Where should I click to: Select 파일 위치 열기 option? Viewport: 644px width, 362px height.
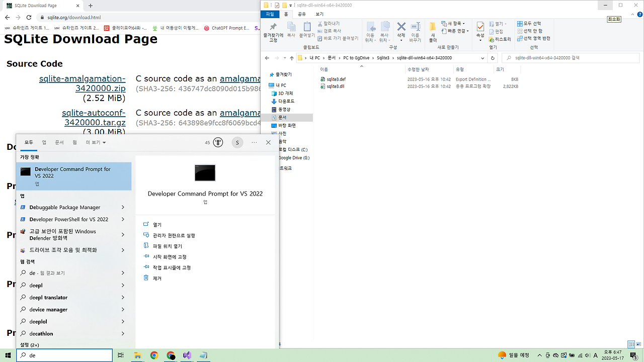tap(168, 246)
